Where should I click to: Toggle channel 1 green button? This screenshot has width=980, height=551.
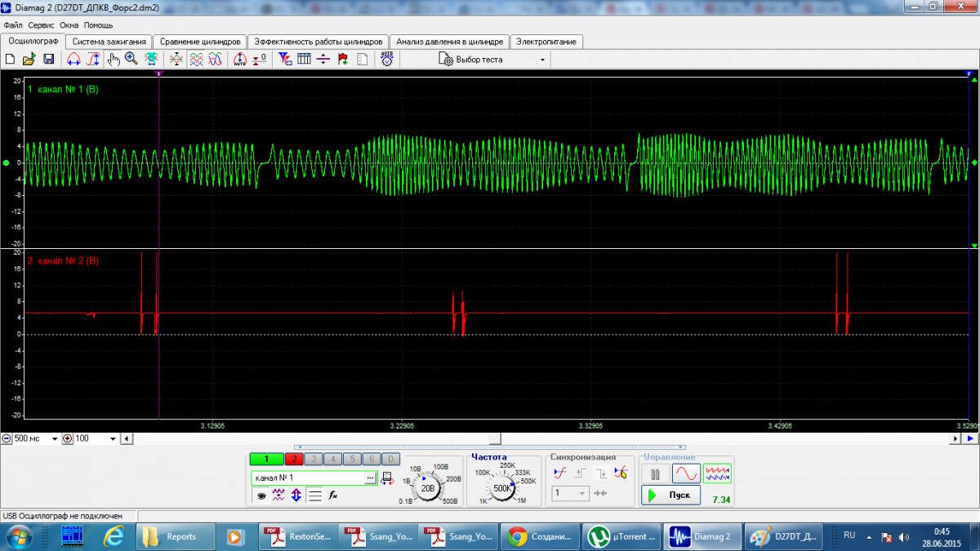(265, 460)
